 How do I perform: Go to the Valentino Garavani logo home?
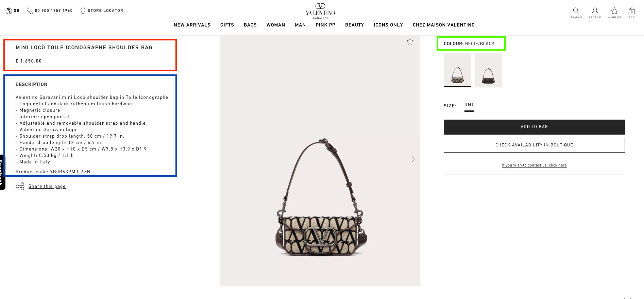pyautogui.click(x=320, y=11)
